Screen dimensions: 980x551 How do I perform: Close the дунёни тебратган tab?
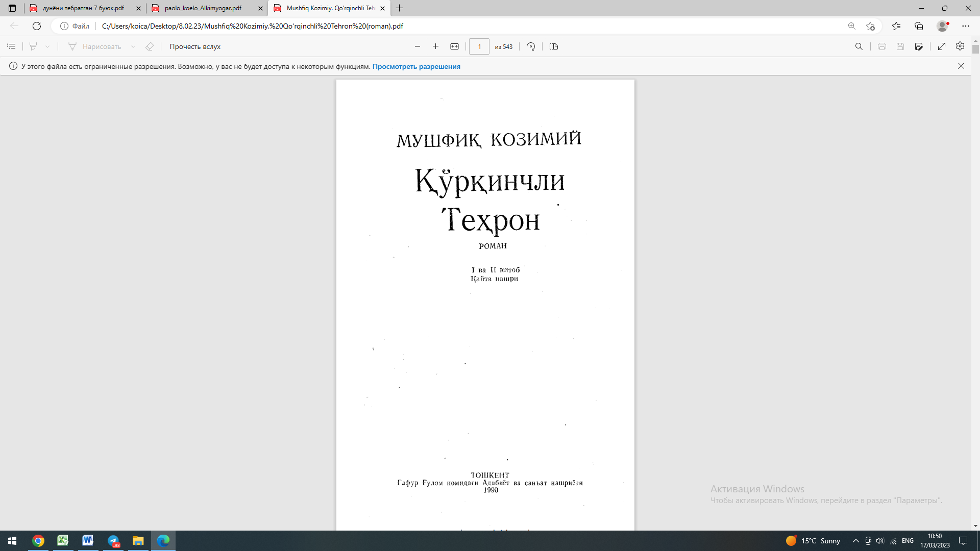click(x=138, y=8)
